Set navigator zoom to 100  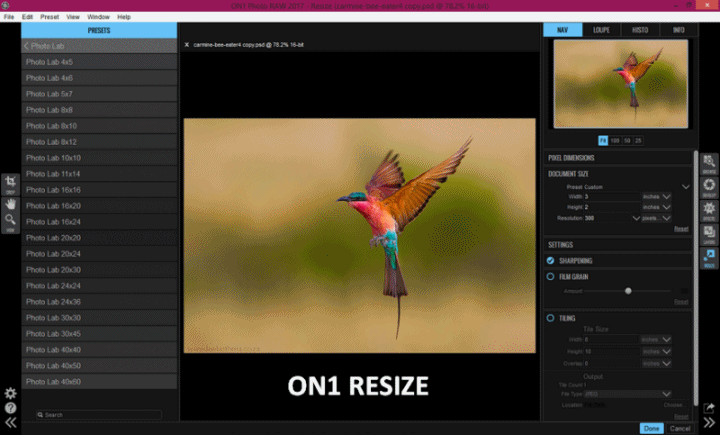click(x=615, y=141)
